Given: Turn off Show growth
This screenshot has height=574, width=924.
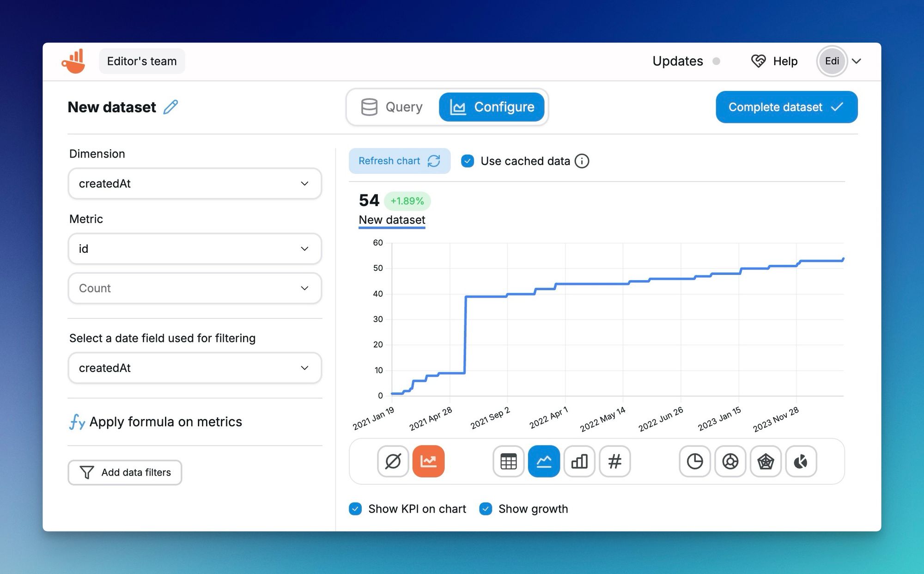Looking at the screenshot, I should tap(486, 508).
